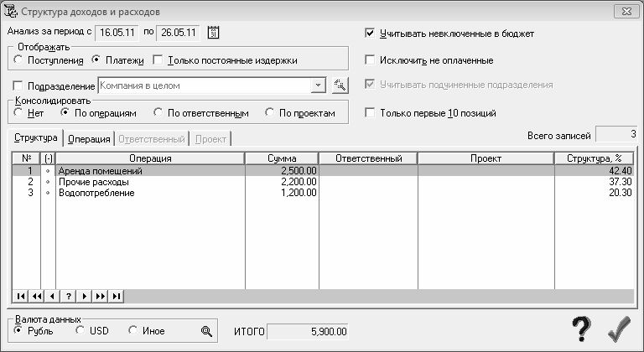This screenshot has width=644, height=352.
Task: Select the Поступления radio button
Action: [18, 60]
